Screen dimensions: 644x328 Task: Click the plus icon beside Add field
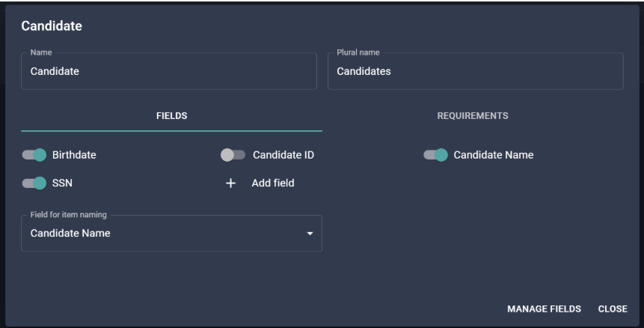click(231, 183)
